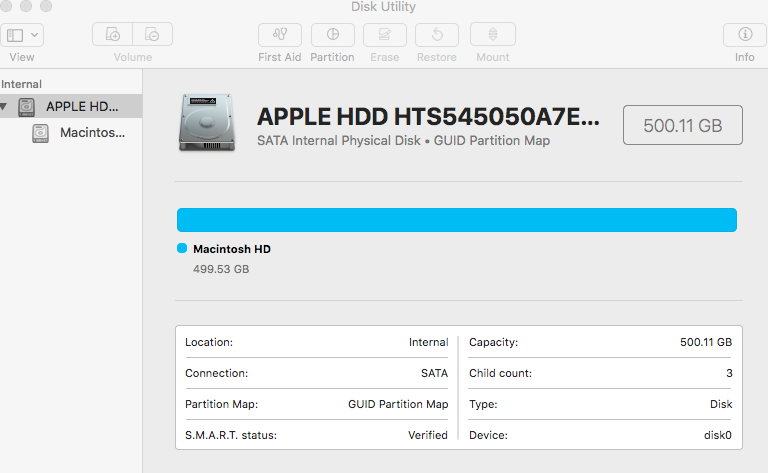
Task: Click the Child count value 3
Action: point(729,374)
